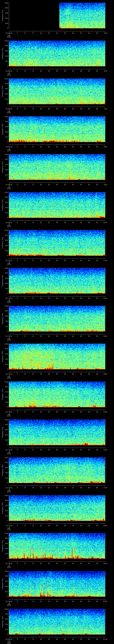Click the 15 tick label on the 22:14:00 axis
This screenshot has height=644, width=114.
(33, 412)
